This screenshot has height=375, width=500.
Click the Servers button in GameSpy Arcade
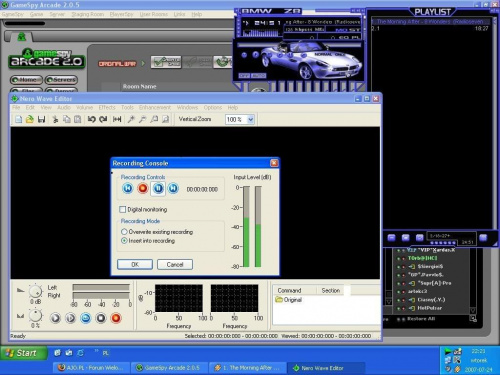(61, 80)
